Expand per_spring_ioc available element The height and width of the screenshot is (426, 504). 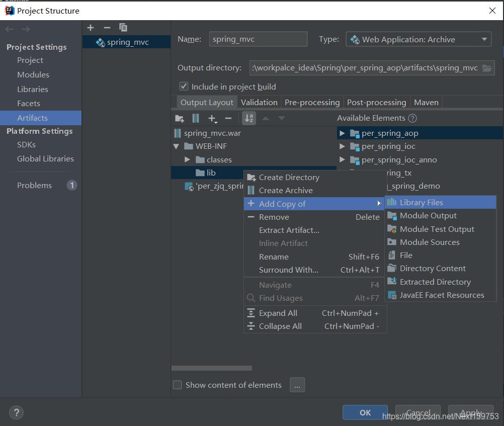[x=342, y=146]
